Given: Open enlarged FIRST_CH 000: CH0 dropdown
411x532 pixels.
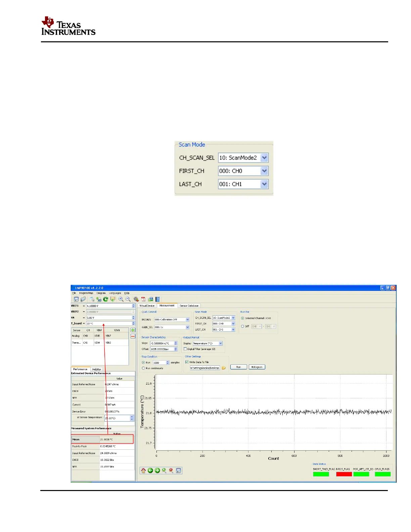Looking at the screenshot, I should coord(264,171).
